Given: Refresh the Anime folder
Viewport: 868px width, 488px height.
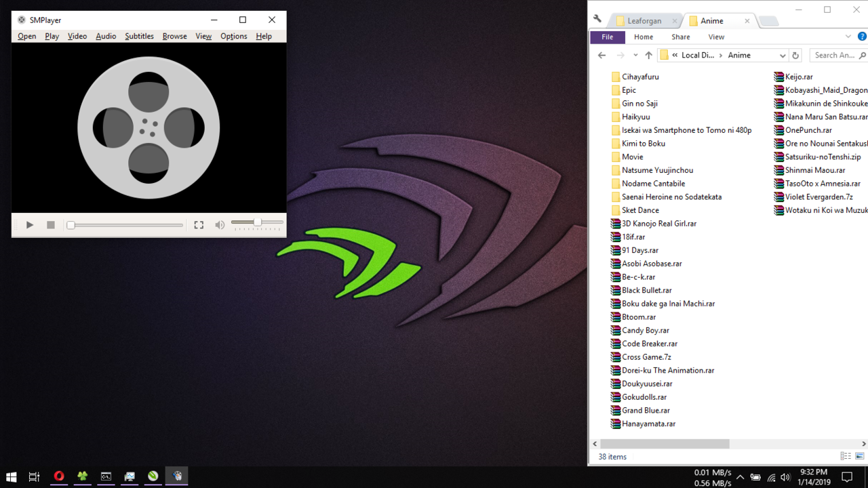Looking at the screenshot, I should (x=796, y=56).
